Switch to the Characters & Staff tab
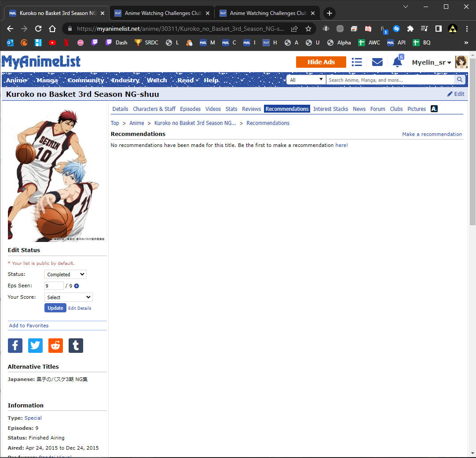Viewport: 476px width, 458px height. pyautogui.click(x=154, y=109)
